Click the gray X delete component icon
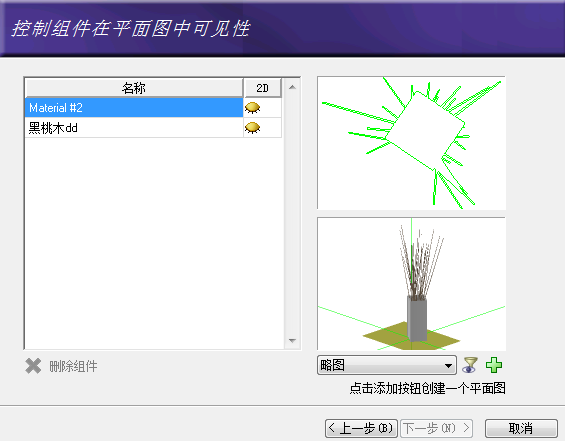This screenshot has height=441, width=565. click(x=33, y=366)
